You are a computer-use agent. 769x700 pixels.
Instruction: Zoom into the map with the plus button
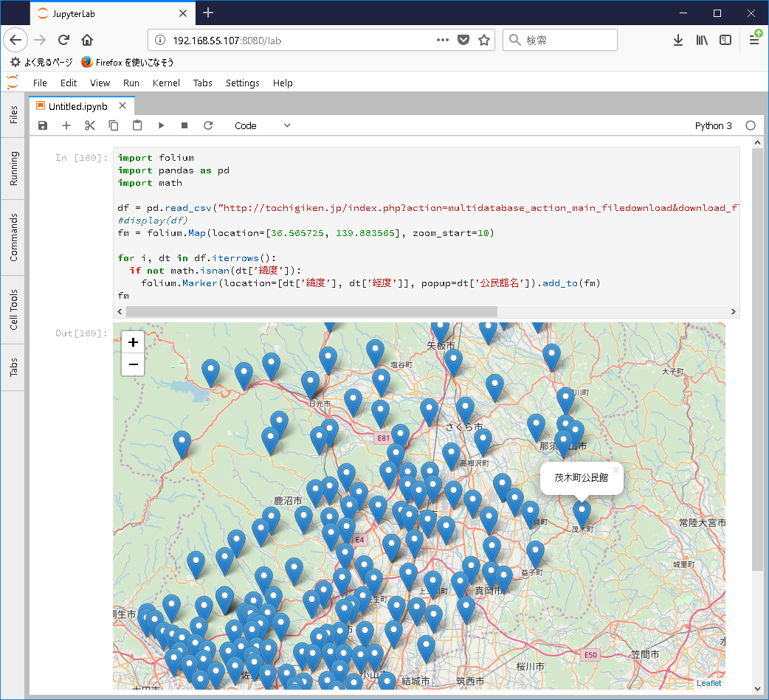tap(133, 342)
